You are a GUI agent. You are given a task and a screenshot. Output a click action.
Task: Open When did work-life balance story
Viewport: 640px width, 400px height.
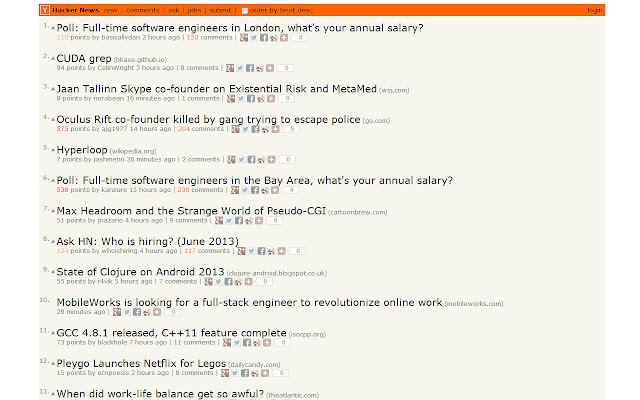[160, 394]
